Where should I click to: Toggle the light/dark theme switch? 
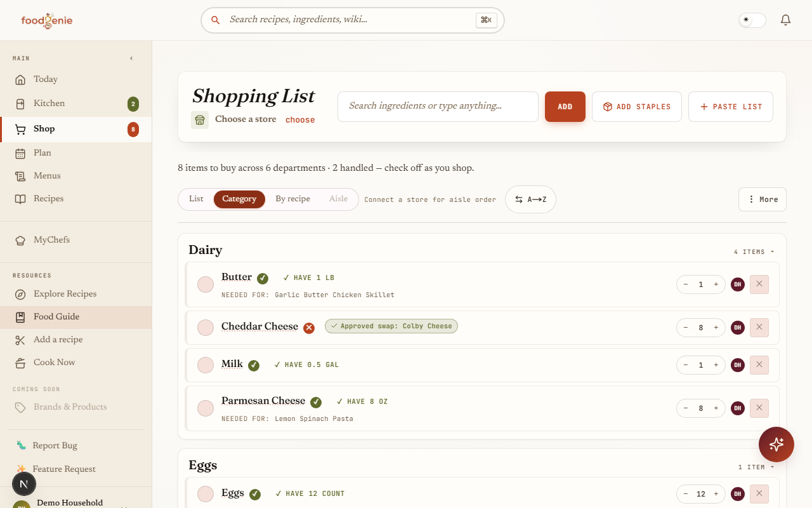click(752, 20)
